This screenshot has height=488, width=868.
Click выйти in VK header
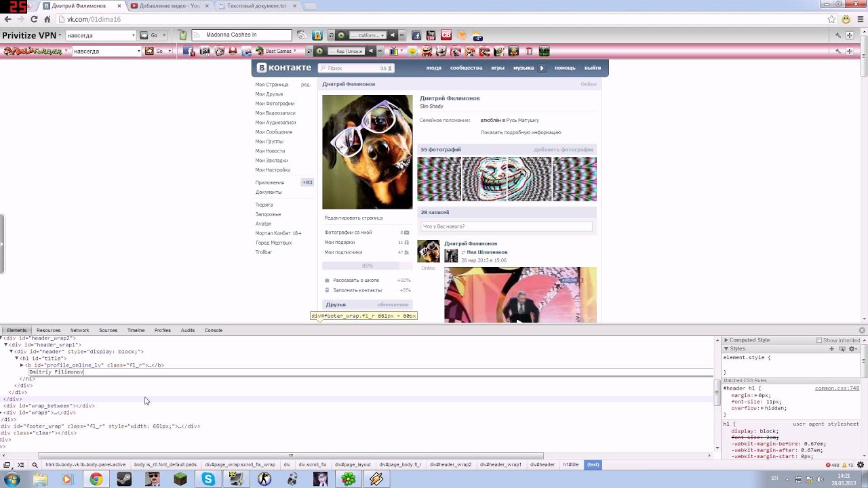(592, 68)
